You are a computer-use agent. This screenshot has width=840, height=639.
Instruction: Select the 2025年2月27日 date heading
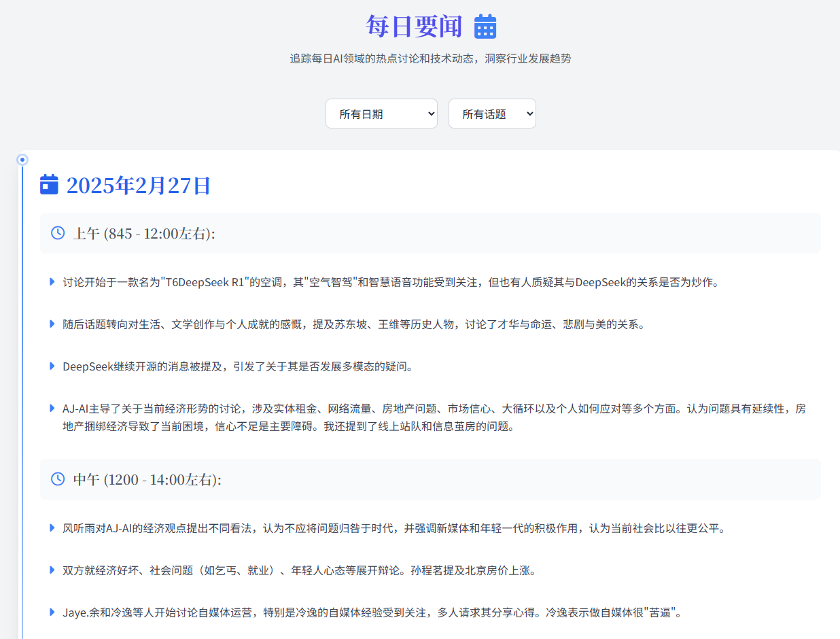(x=139, y=185)
